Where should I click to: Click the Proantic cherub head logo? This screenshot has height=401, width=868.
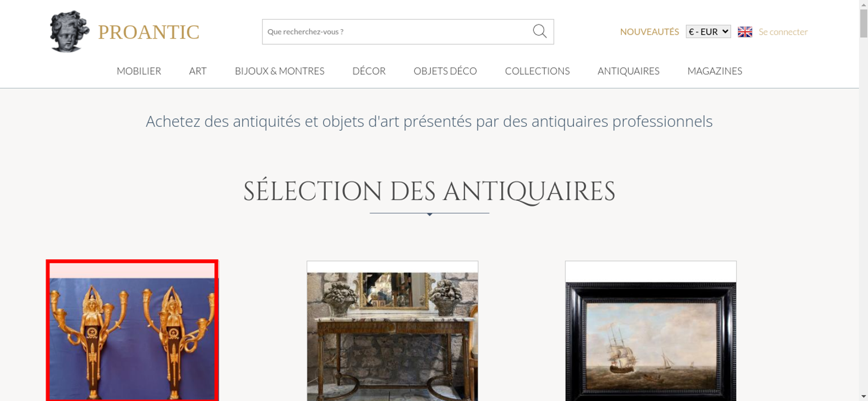point(69,31)
